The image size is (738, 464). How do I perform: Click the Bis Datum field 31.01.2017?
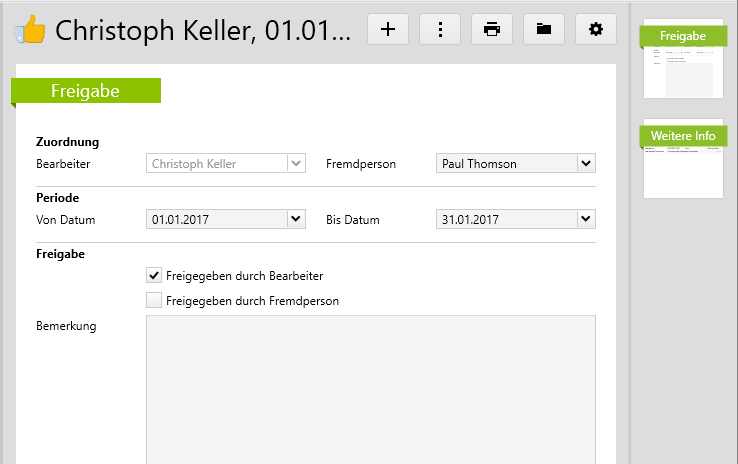tap(505, 219)
